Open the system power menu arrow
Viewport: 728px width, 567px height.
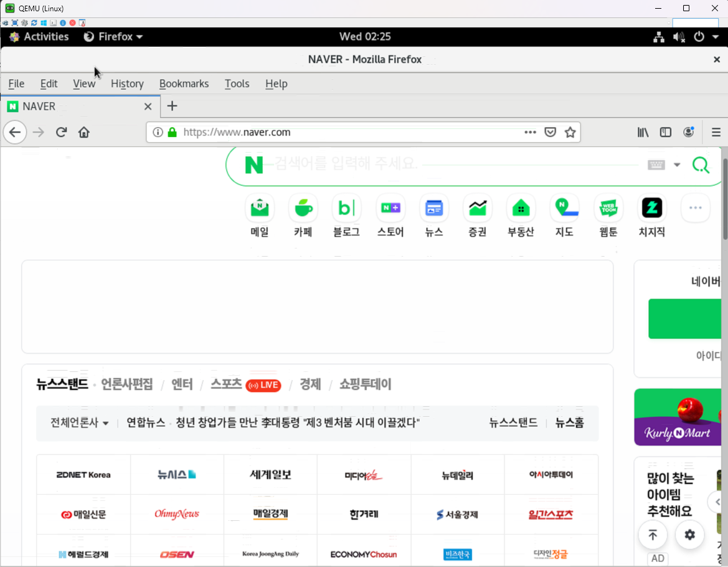click(716, 37)
